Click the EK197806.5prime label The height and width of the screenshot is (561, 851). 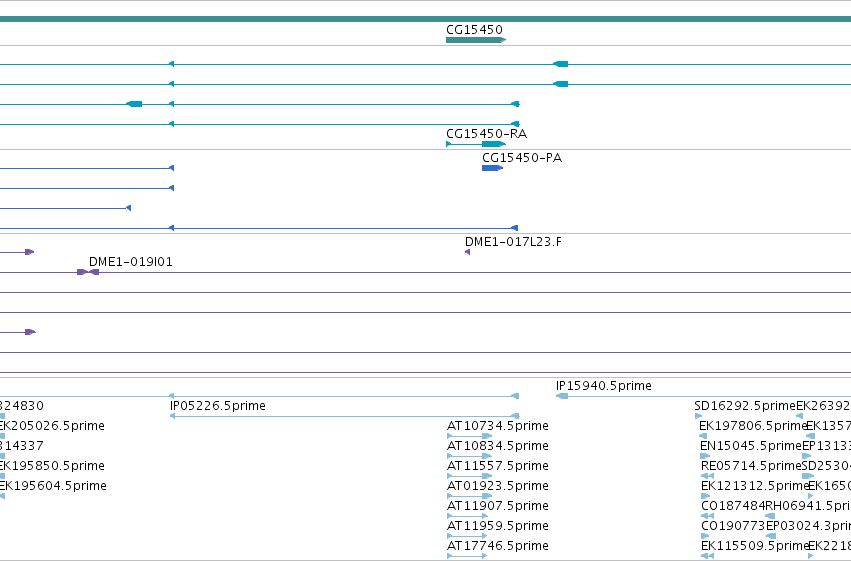753,426
